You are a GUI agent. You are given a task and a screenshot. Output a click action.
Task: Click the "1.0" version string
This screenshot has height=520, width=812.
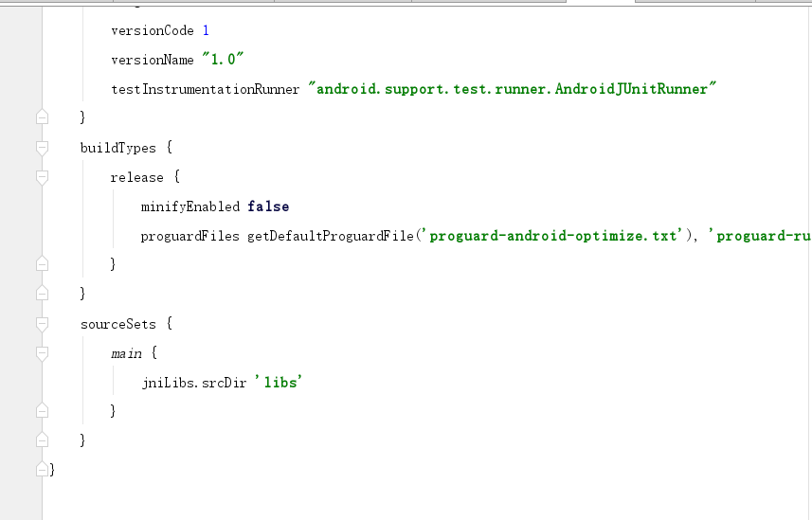pyautogui.click(x=223, y=59)
